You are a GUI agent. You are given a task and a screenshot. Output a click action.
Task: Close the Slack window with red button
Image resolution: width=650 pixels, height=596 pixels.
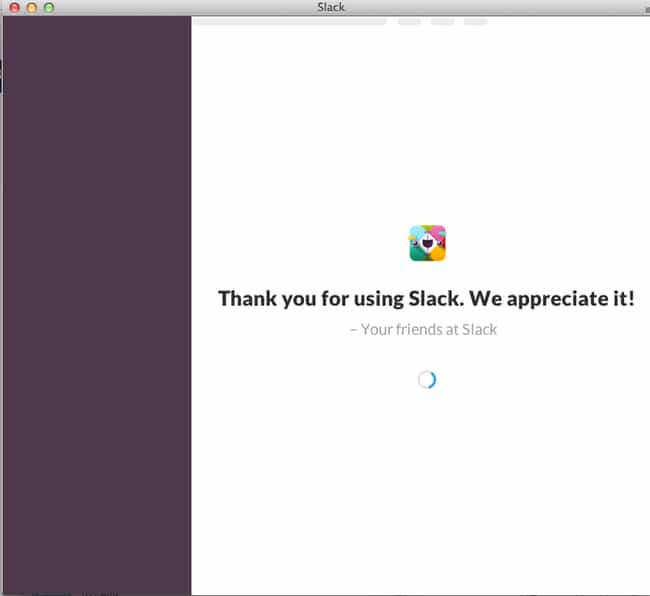coord(15,7)
